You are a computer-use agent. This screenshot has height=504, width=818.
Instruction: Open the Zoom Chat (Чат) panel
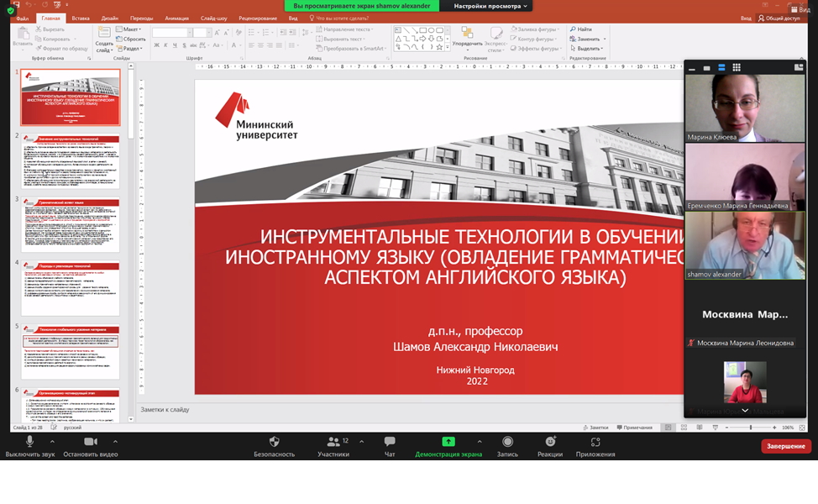pos(390,447)
